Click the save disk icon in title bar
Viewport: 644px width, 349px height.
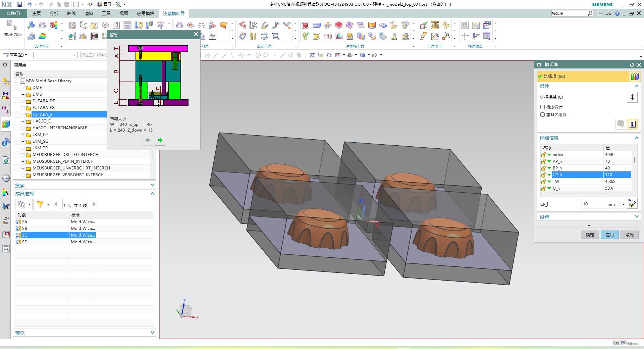tap(20, 4)
